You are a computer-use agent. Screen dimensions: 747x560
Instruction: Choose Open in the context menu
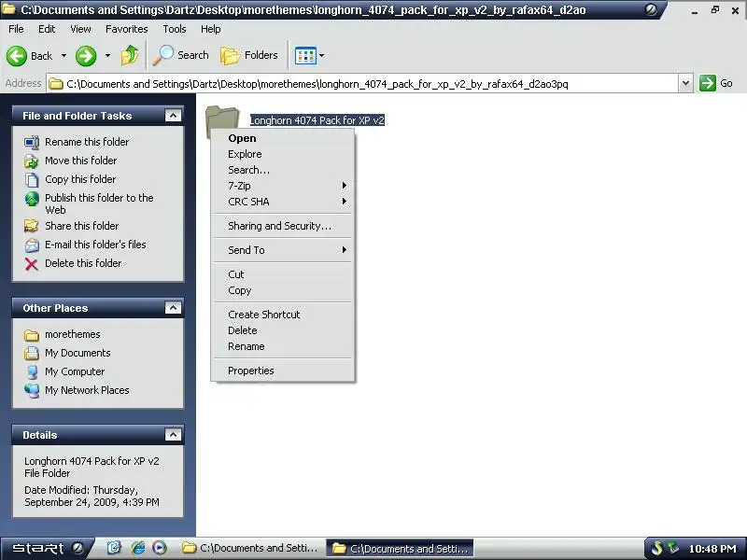pyautogui.click(x=283, y=138)
